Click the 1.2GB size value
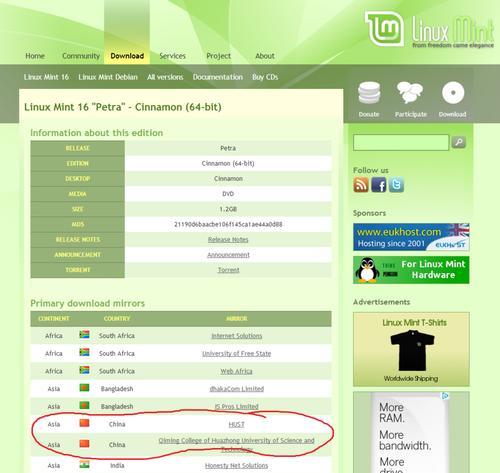500x473 pixels. [228, 209]
